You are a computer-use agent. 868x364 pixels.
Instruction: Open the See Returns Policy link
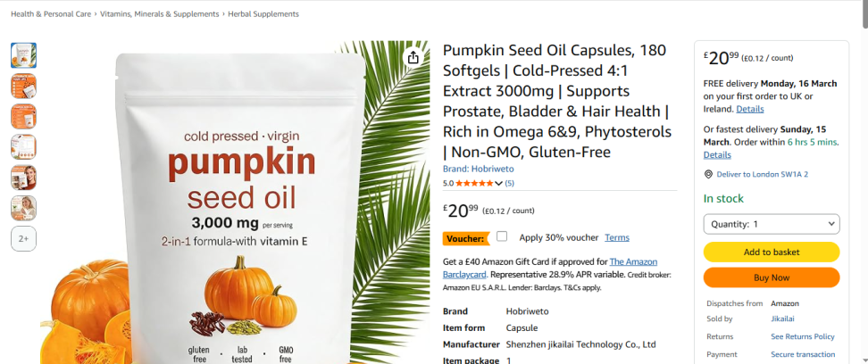(802, 336)
